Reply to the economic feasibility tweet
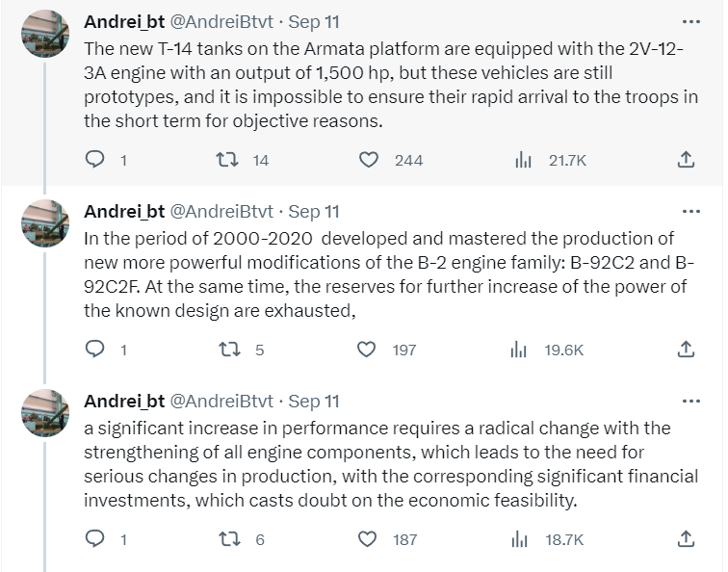Screen dimensions: 728x572 (95, 539)
